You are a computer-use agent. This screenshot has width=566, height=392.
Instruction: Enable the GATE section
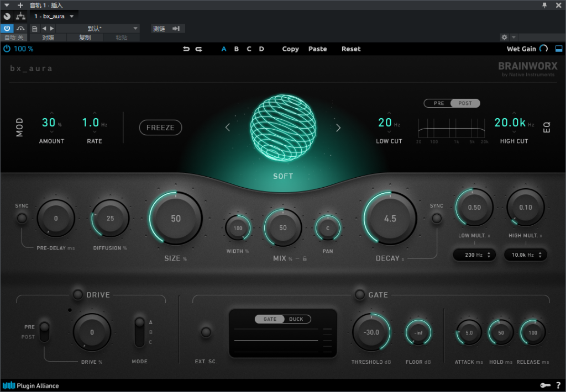[x=359, y=295]
